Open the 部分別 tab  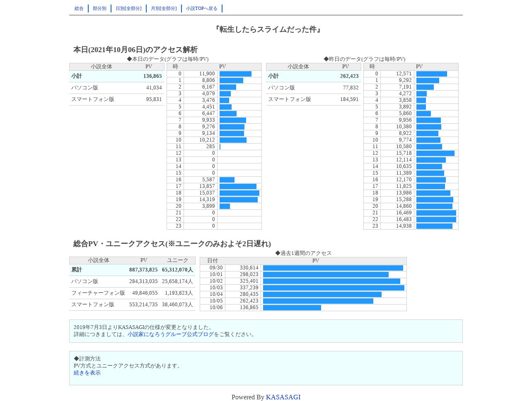coord(99,8)
